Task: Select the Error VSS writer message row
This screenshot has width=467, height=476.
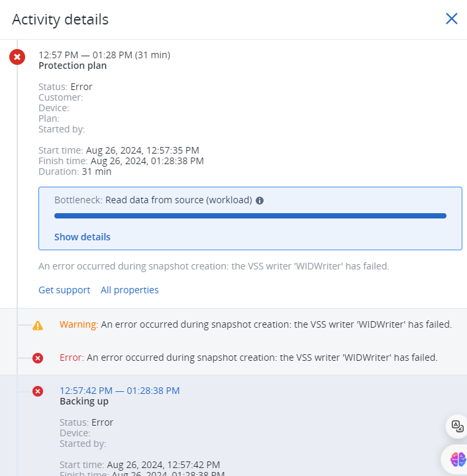Action: (249, 357)
